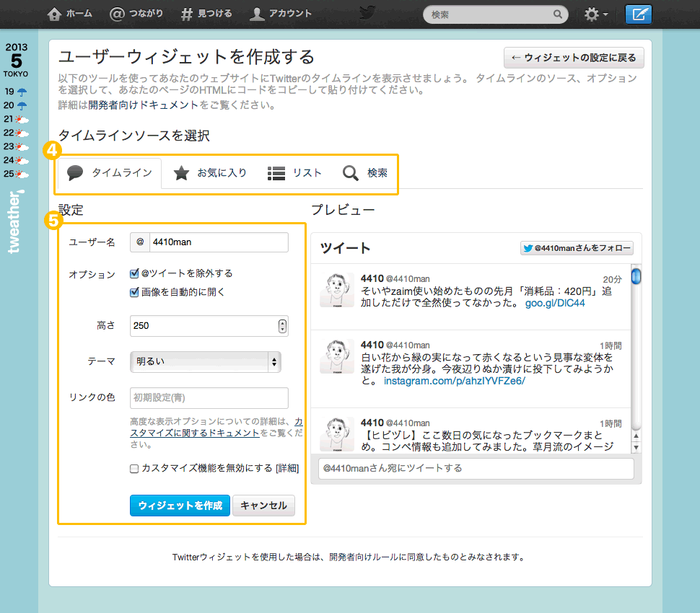Click the リンクの色 input field
This screenshot has height=613, width=700.
(209, 398)
